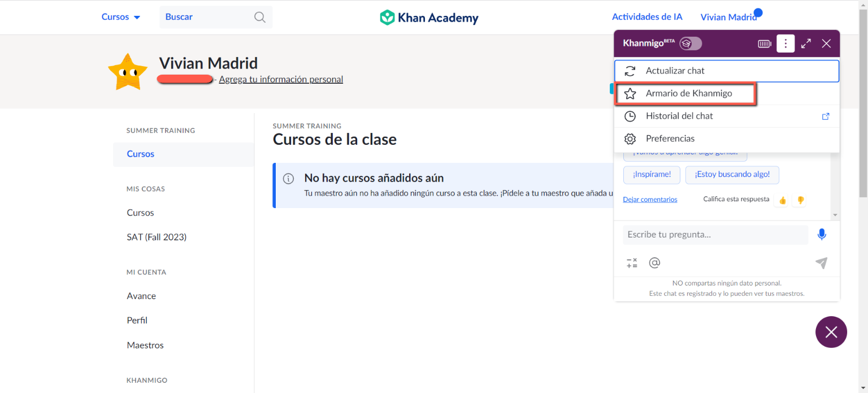Click the Khanmigo three-dot options button
Image resolution: width=868 pixels, height=393 pixels.
pos(785,44)
